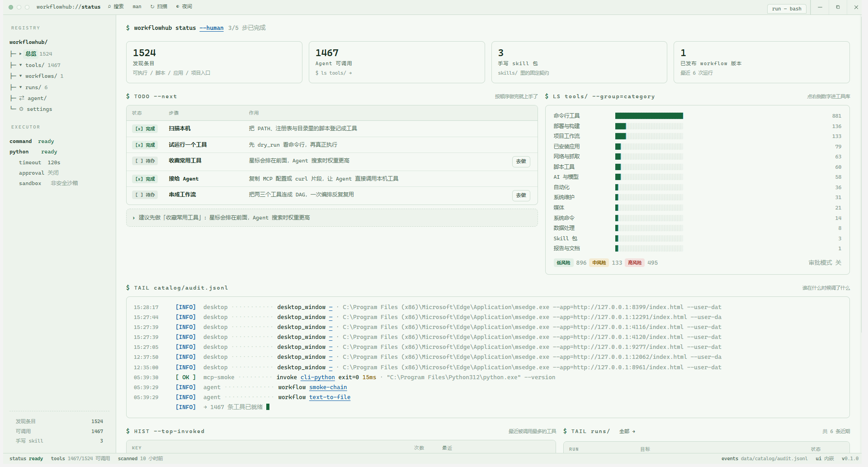Check the pending box for 串成工作流
This screenshot has height=467, width=868.
(145, 195)
